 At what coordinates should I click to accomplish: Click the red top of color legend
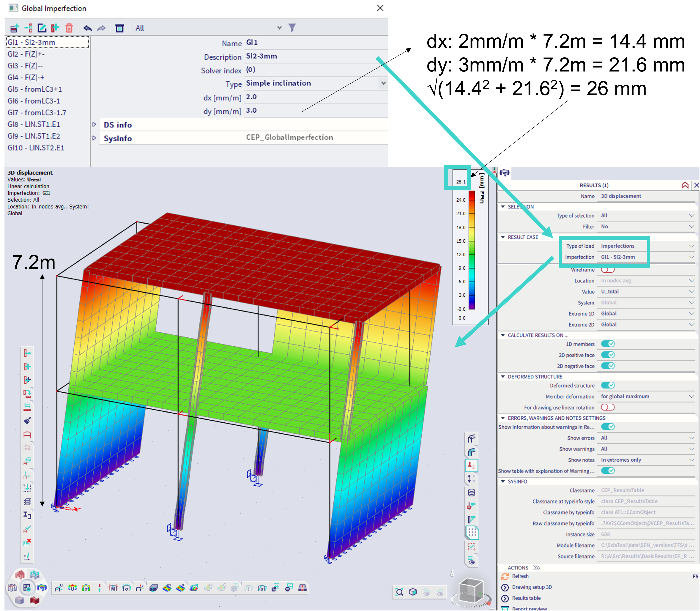[472, 195]
